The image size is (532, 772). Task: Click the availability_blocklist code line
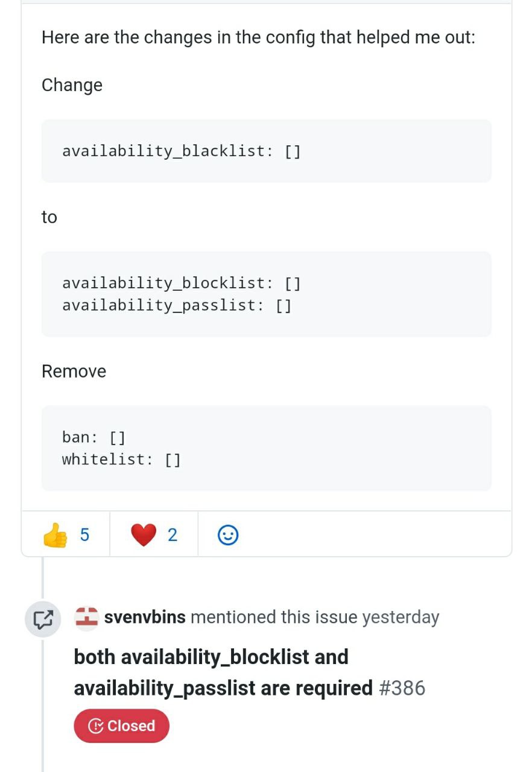pos(182,283)
